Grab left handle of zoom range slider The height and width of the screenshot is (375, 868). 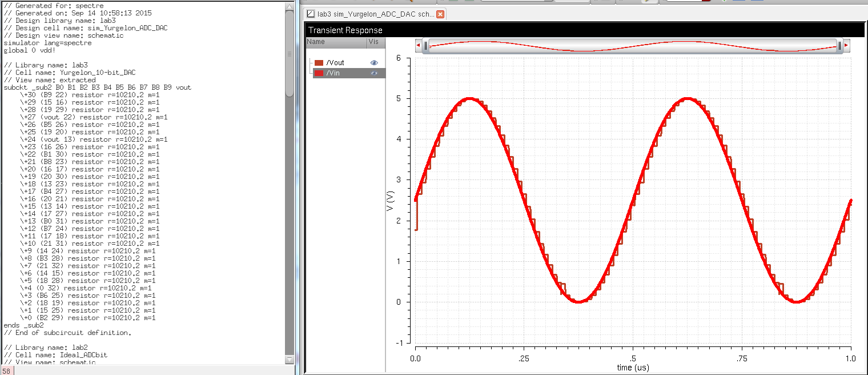426,46
